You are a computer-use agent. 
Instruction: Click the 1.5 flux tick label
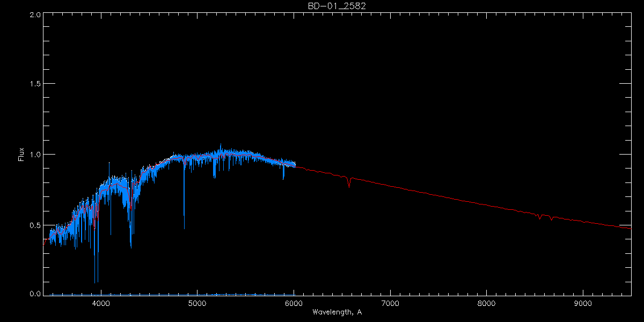(x=35, y=84)
